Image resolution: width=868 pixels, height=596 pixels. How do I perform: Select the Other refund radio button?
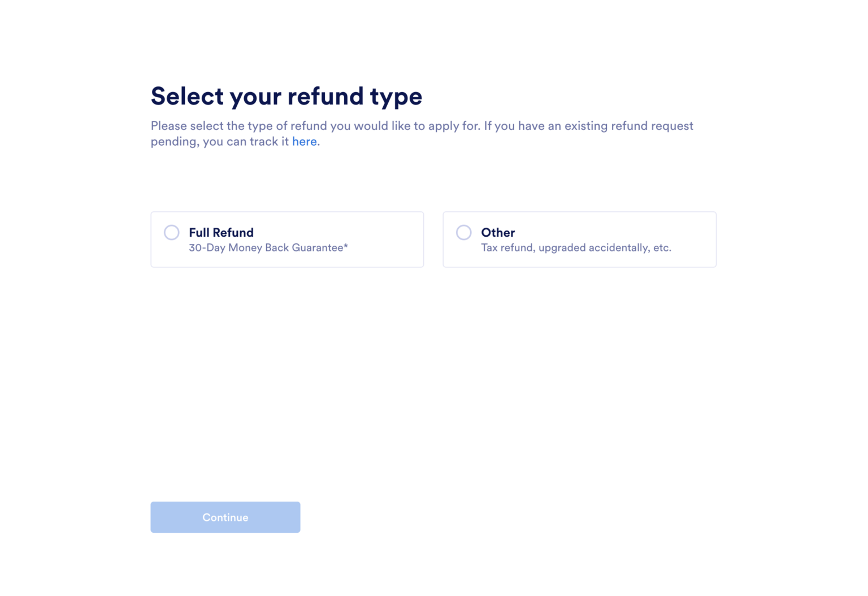point(463,232)
